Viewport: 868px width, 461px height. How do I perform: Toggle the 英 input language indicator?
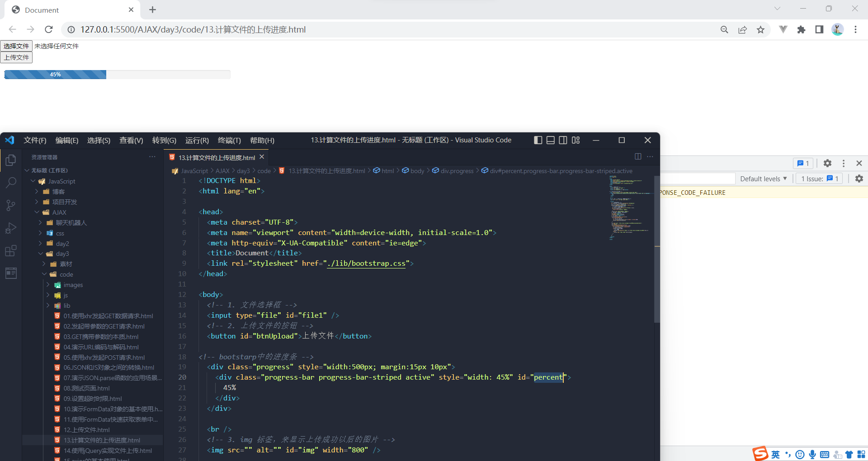(775, 454)
